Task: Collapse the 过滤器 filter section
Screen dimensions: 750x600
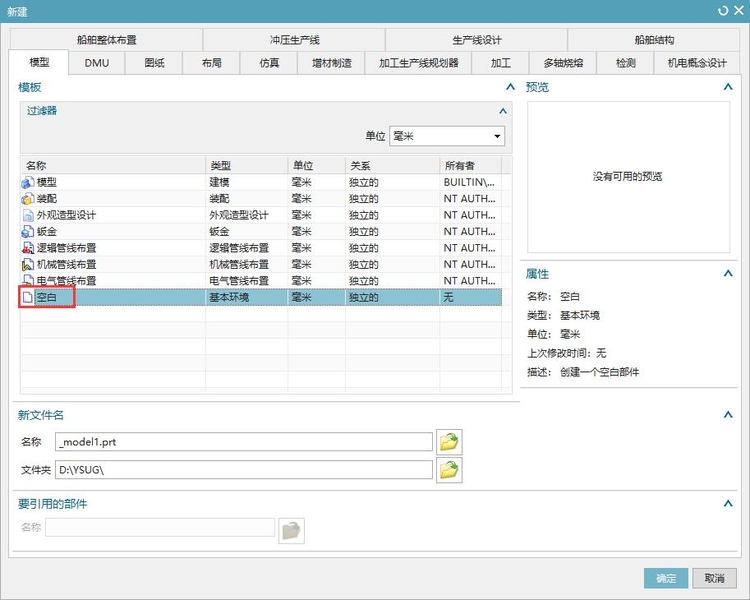Action: [502, 111]
